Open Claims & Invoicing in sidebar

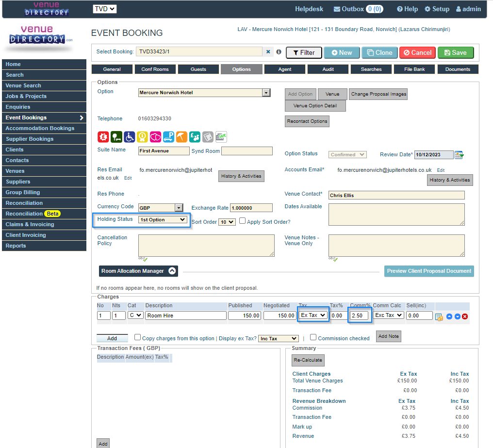click(44, 224)
